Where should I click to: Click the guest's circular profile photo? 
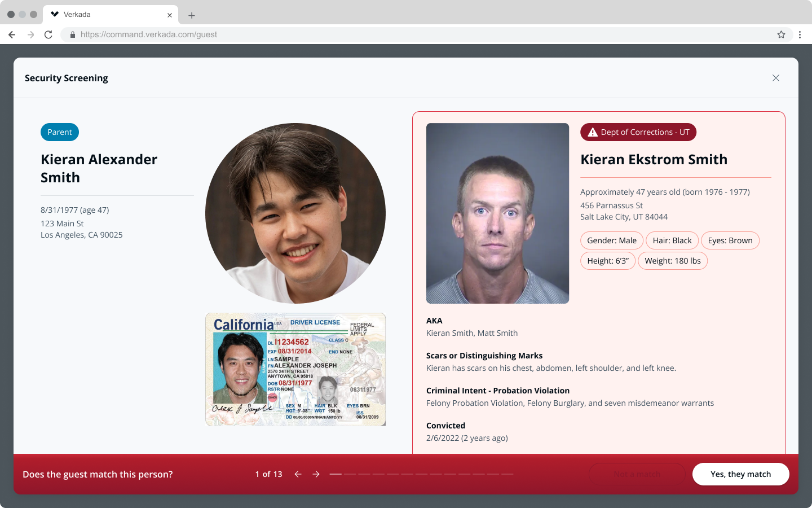point(295,213)
